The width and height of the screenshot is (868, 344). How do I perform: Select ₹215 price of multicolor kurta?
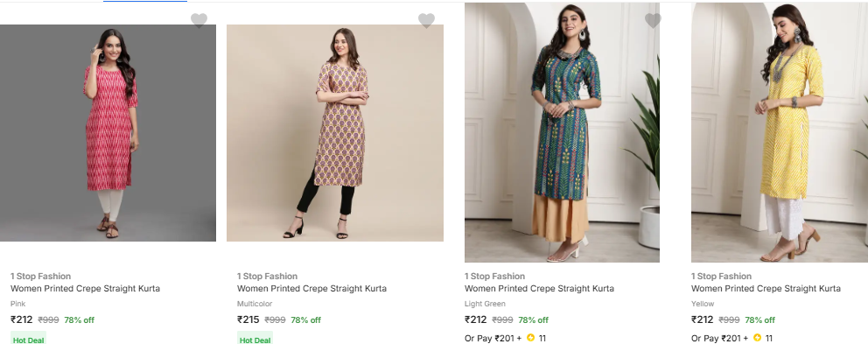pyautogui.click(x=248, y=319)
